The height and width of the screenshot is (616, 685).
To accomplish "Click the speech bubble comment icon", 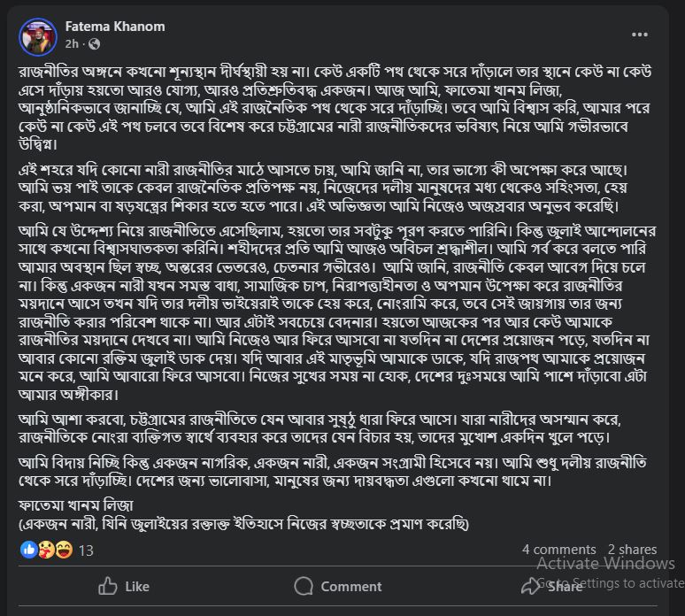I will pyautogui.click(x=304, y=586).
